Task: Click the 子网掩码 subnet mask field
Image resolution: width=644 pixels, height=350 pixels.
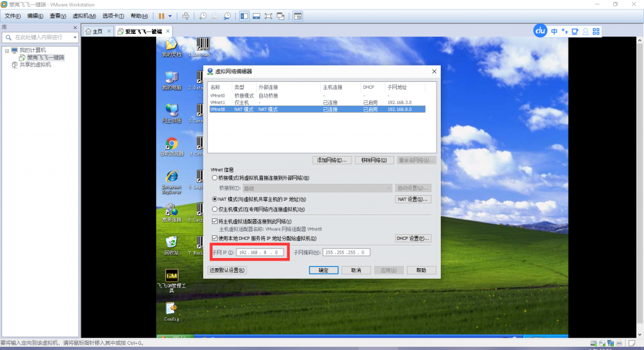Action: [x=347, y=252]
